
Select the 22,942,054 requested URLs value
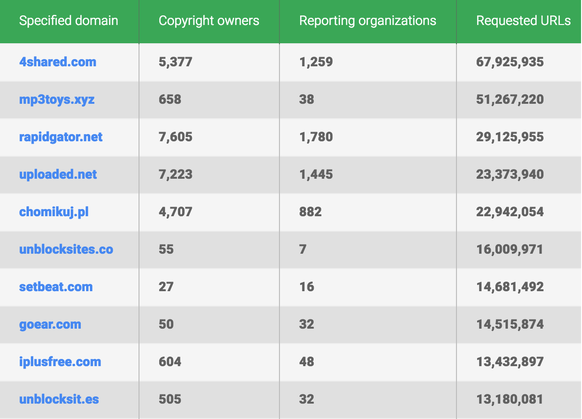(x=510, y=212)
